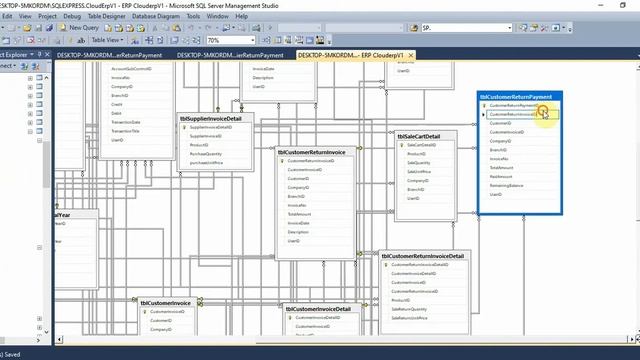640x360 pixels.
Task: Select the tblCustomerReturnInvoice table header
Action: point(316,152)
